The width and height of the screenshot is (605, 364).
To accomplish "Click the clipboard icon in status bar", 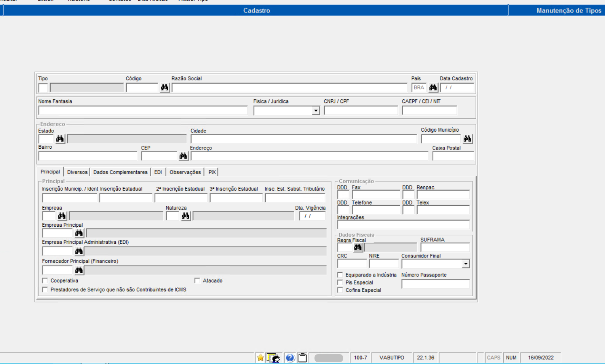I will [302, 358].
